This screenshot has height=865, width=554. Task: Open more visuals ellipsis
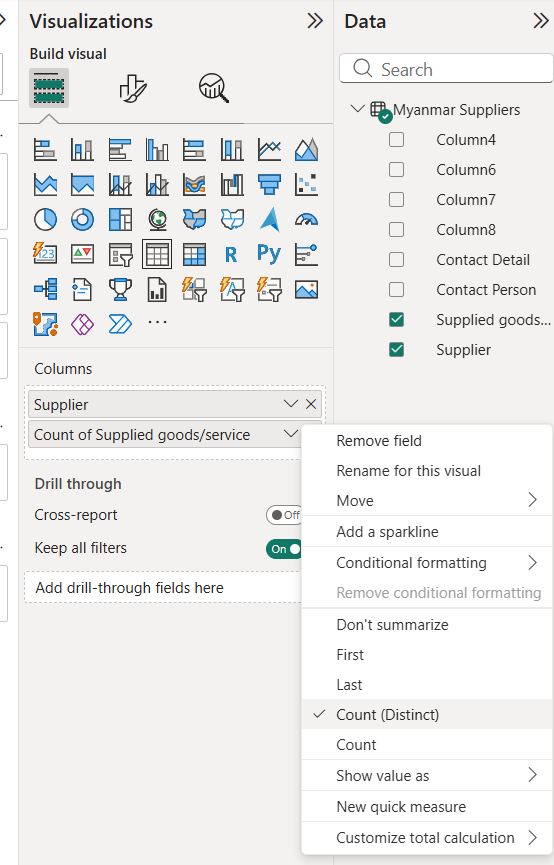point(157,322)
